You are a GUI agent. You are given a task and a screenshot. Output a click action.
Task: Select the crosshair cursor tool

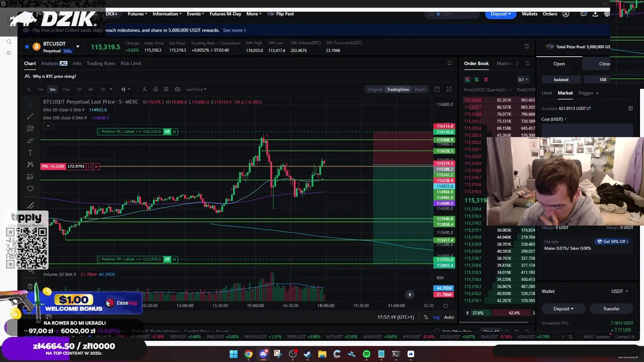coord(30,105)
